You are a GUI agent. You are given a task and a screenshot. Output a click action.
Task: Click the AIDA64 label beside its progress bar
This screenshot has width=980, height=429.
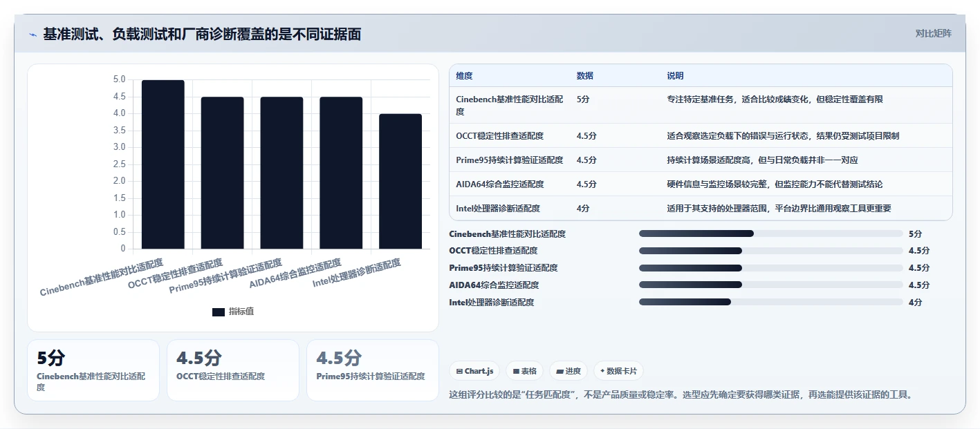click(494, 285)
